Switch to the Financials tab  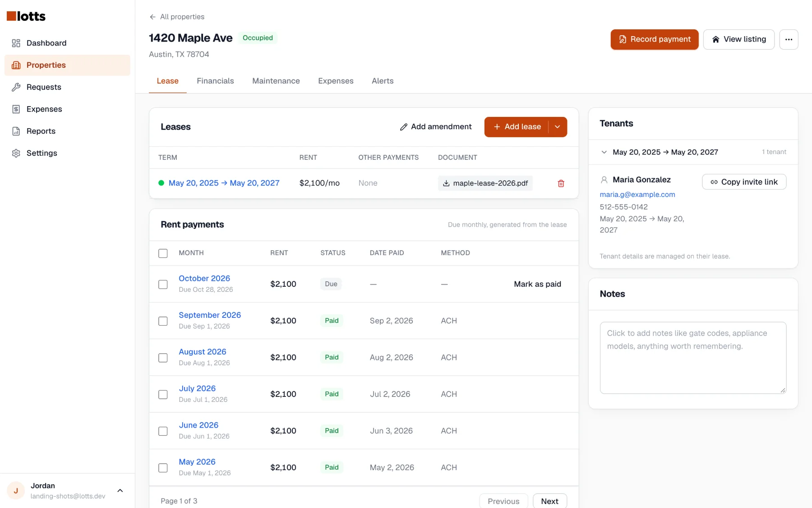pos(215,81)
